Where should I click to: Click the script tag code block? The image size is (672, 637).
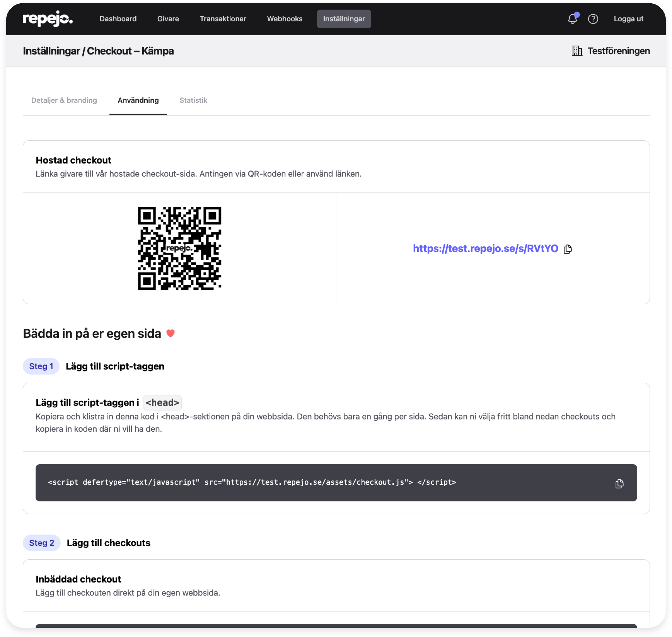click(x=336, y=483)
